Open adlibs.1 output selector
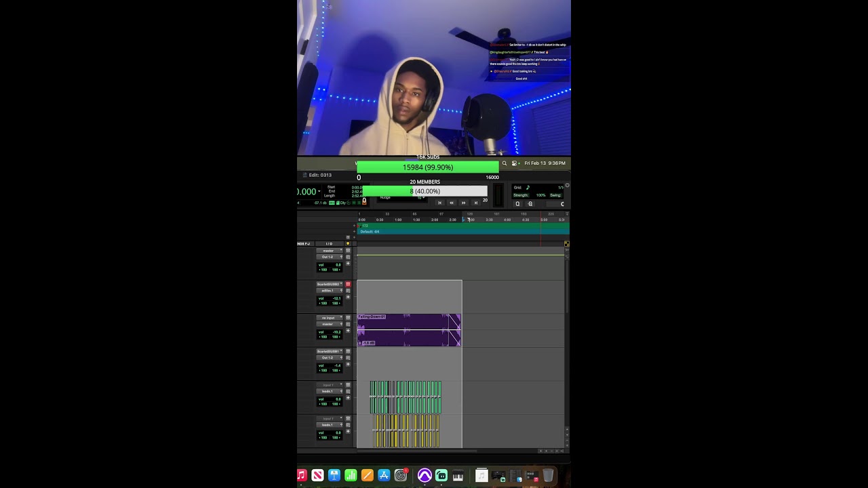 (x=330, y=291)
